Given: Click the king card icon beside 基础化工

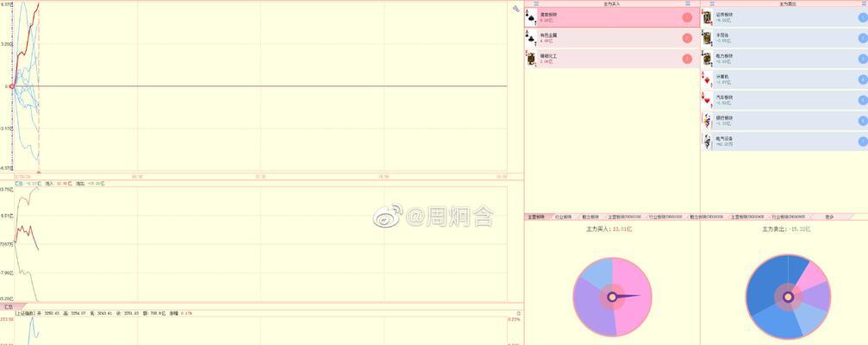Looking at the screenshot, I should click(531, 58).
